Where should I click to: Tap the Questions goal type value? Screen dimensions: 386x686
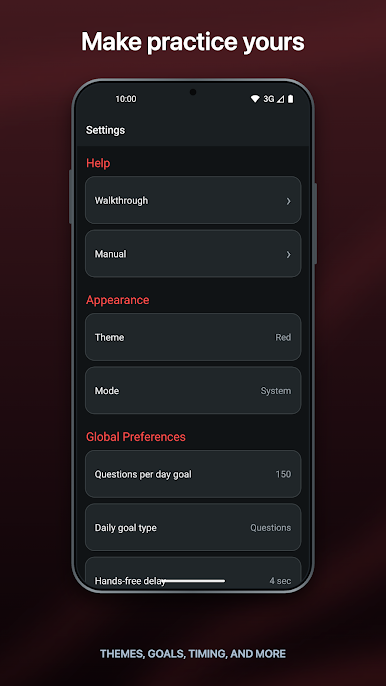270,528
